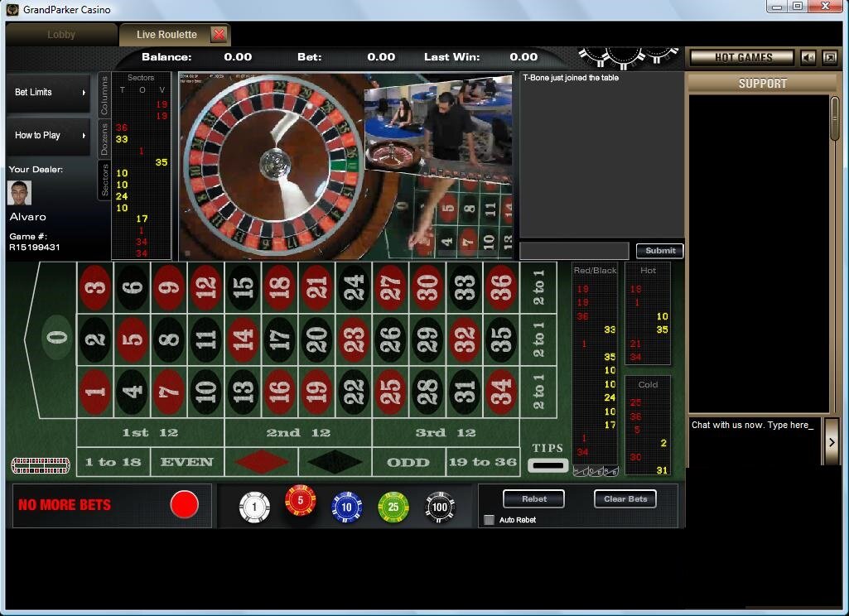Place a bet on black 31
Screen dimensions: 849x616
pyautogui.click(x=464, y=392)
